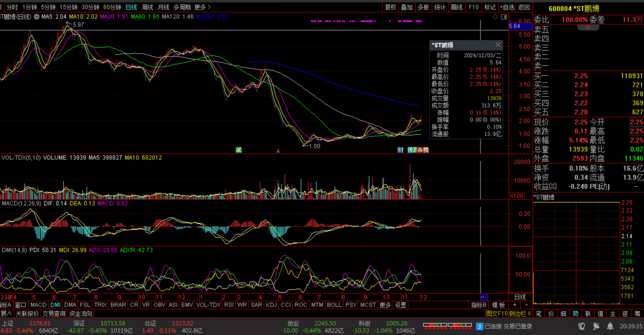Collapse the sidebar via 侧边栏 button
Image resolution: width=644 pixels, height=335 pixels.
click(521, 314)
